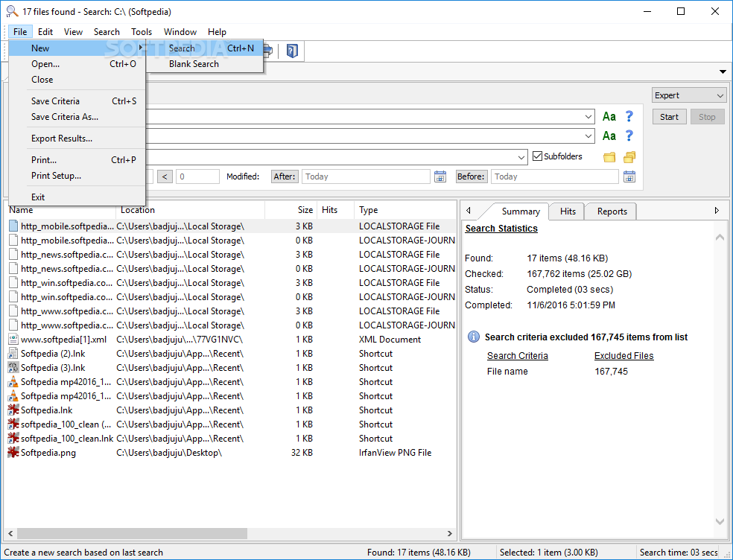Click the icon of Softpedia (2).lnk
This screenshot has height=560, width=733.
click(x=13, y=354)
